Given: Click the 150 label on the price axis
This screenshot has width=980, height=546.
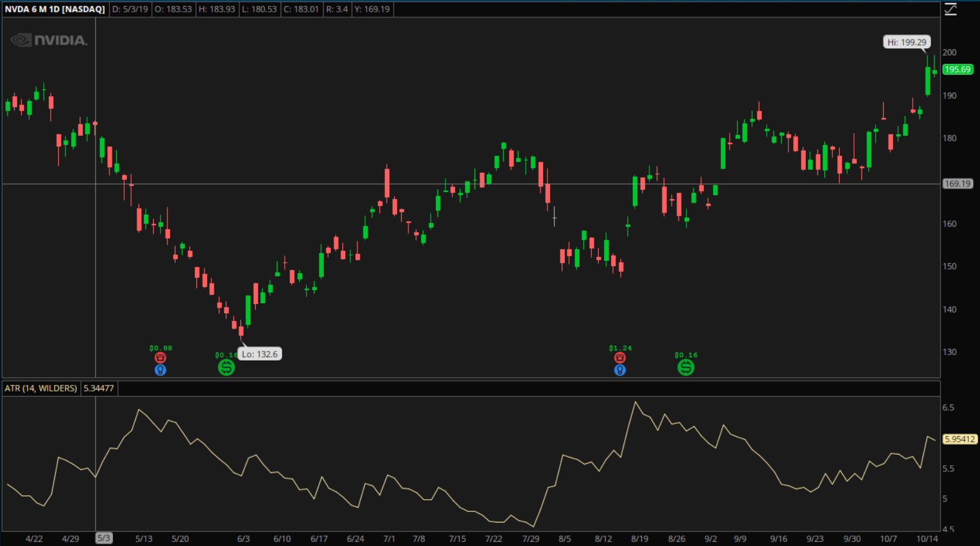Looking at the screenshot, I should [x=950, y=266].
